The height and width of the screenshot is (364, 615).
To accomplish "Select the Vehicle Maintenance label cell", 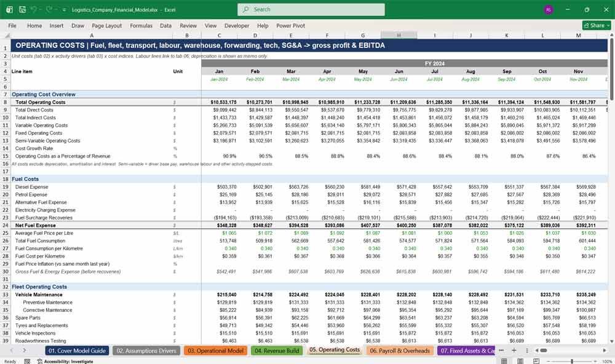I will pos(92,295).
